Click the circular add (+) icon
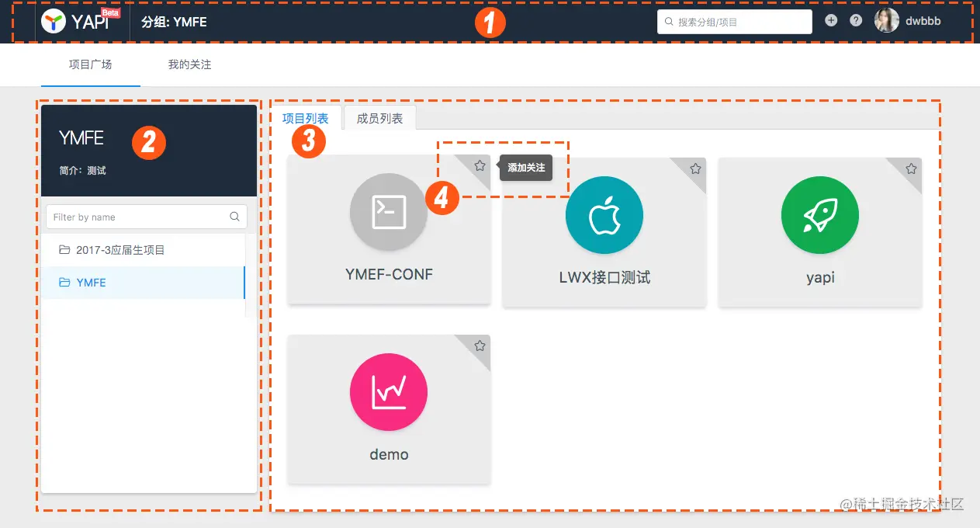This screenshot has height=528, width=980. click(x=830, y=20)
